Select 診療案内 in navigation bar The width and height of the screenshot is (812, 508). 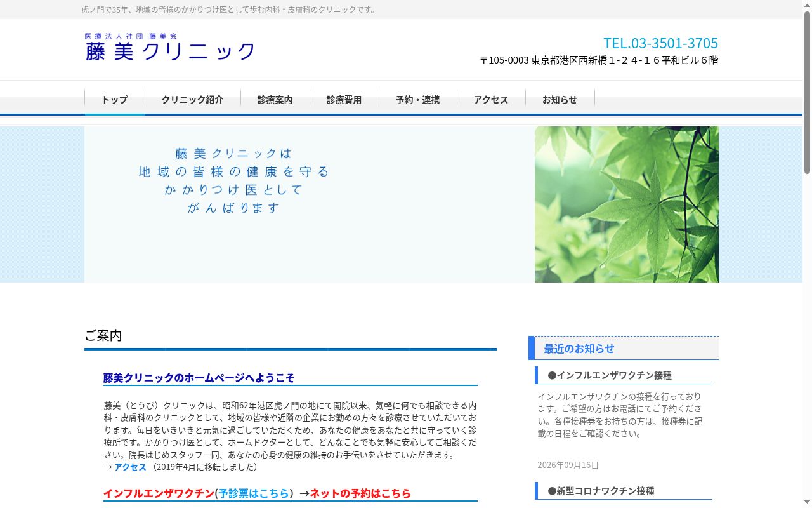pos(275,100)
